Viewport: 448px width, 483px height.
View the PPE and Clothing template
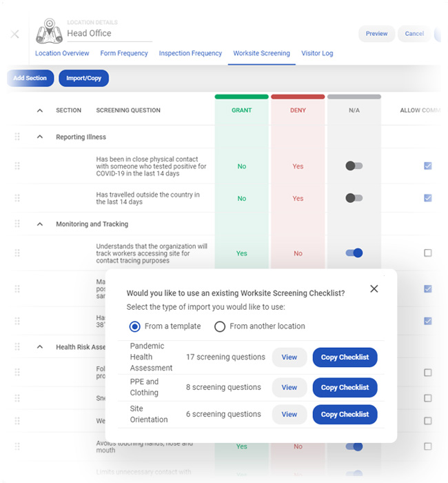tap(289, 388)
